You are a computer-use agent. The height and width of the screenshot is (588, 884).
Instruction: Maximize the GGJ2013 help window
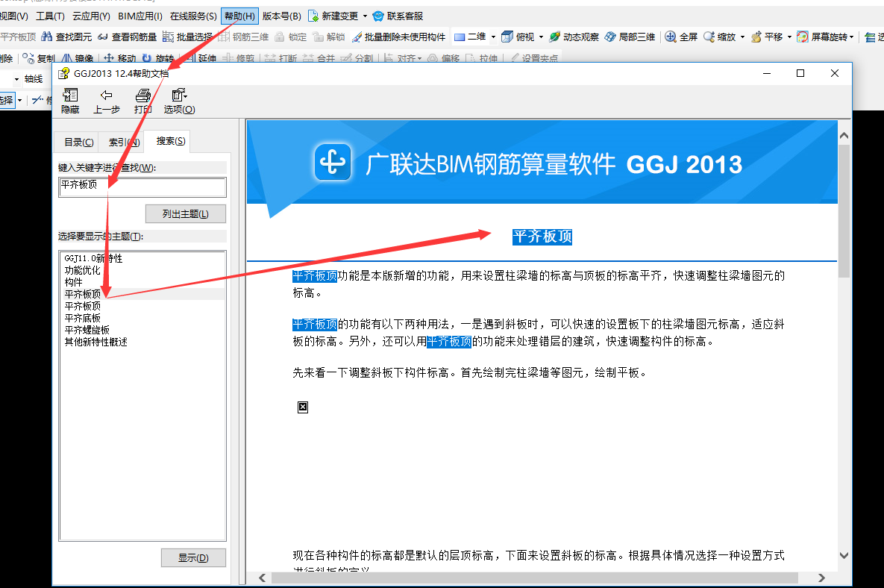800,73
